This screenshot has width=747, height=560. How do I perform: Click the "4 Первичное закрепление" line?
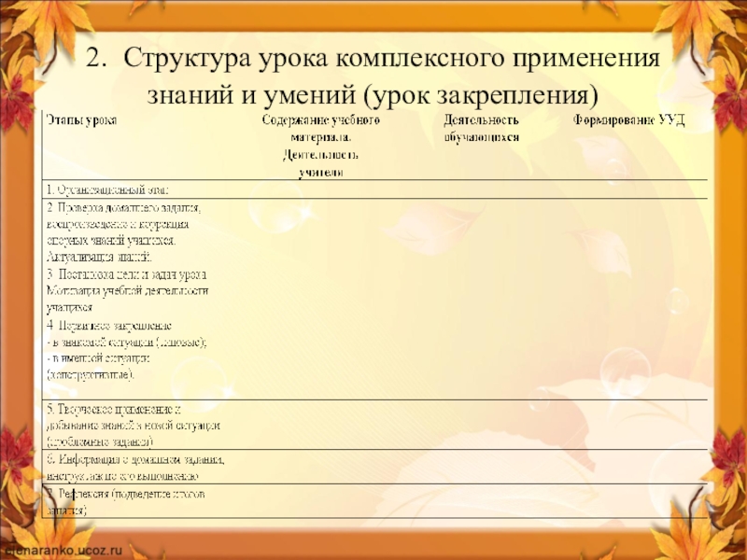(109, 326)
